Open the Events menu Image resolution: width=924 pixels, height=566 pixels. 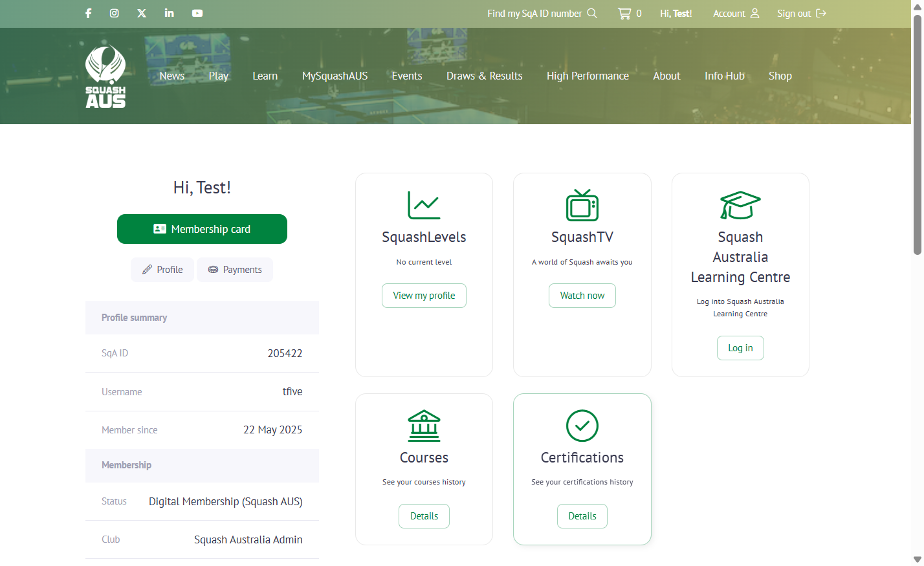pos(407,76)
